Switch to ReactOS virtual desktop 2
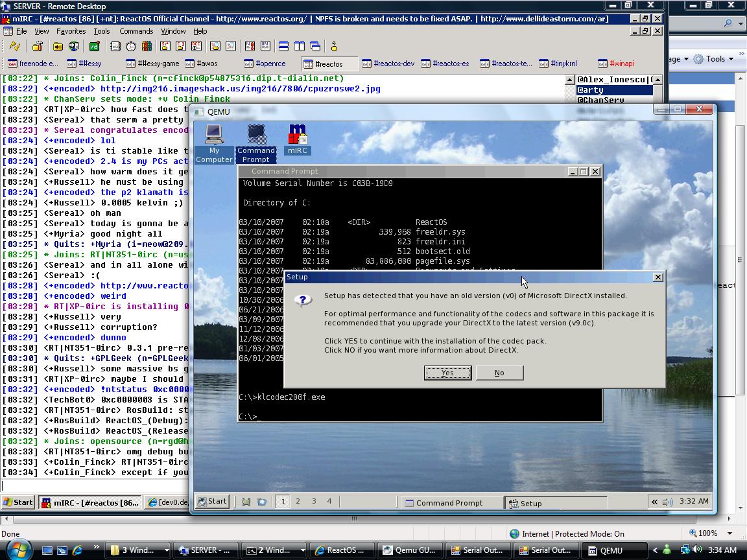Viewport: 747px width, 560px height. (298, 501)
